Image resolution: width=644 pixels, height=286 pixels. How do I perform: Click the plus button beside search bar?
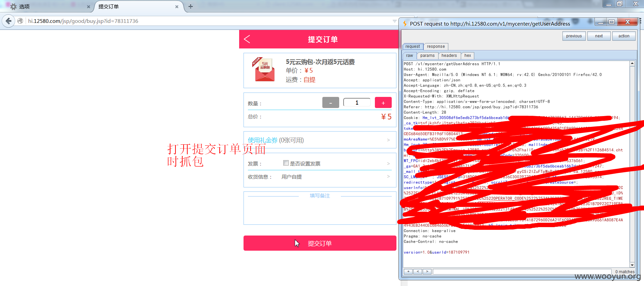click(x=408, y=272)
